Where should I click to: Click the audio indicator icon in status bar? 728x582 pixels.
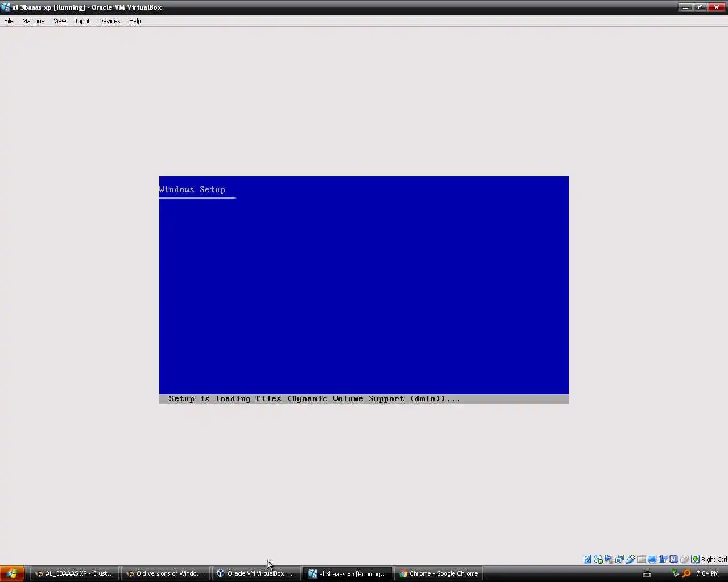click(609, 559)
